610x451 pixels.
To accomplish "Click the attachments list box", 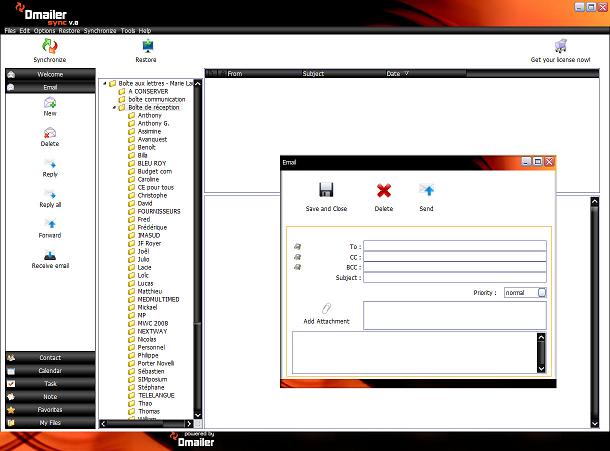I will coord(455,315).
